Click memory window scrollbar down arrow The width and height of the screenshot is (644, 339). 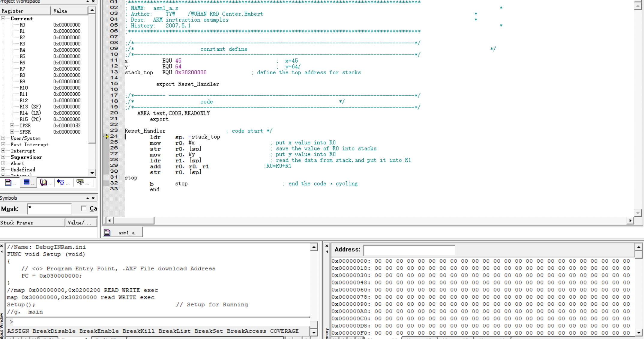pos(639,332)
